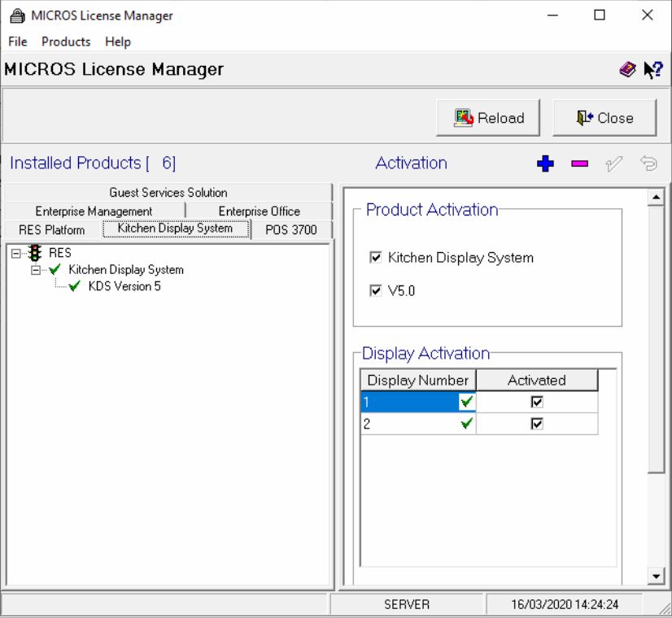
Task: Click the MICROS License Manager title bar icon
Action: (18, 15)
